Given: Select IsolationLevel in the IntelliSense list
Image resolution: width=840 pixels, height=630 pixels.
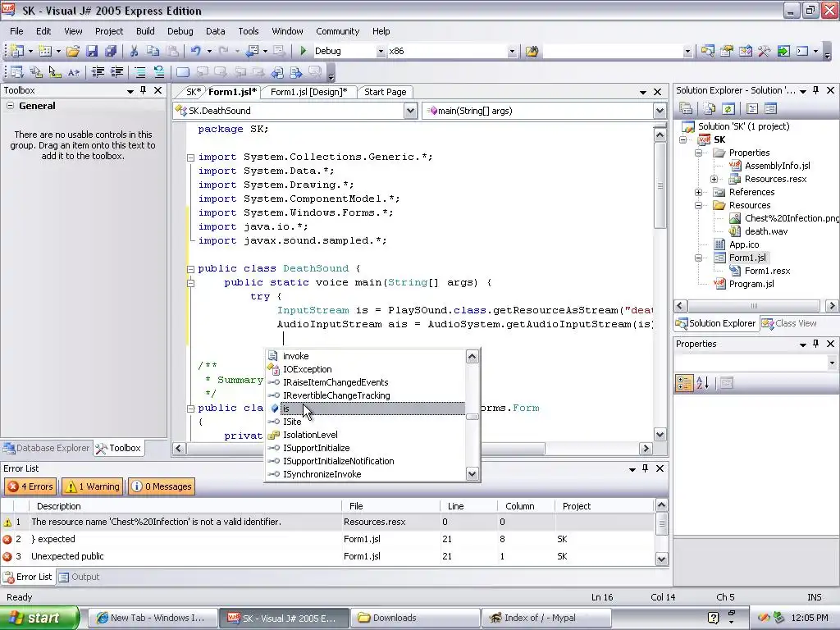Looking at the screenshot, I should pyautogui.click(x=310, y=435).
